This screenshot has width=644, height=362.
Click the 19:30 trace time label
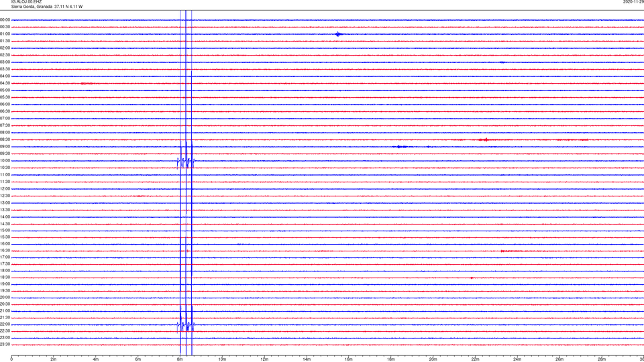click(5, 290)
